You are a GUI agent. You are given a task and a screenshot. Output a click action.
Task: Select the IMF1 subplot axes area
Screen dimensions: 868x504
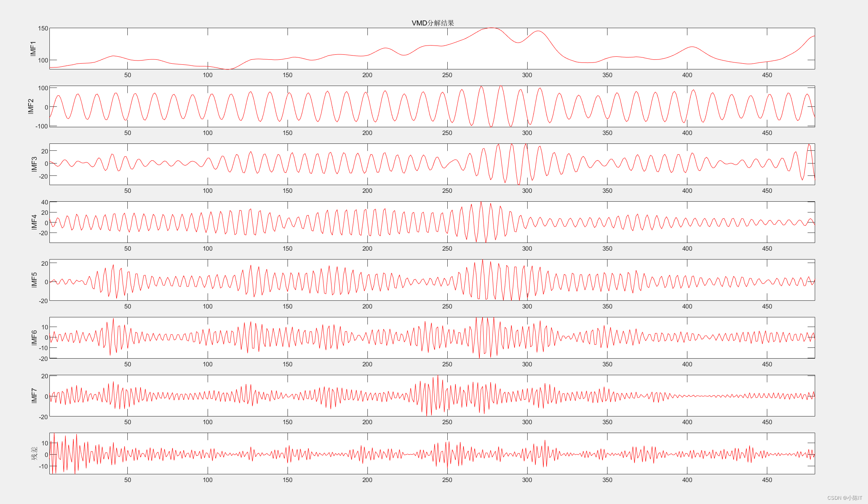coord(432,49)
